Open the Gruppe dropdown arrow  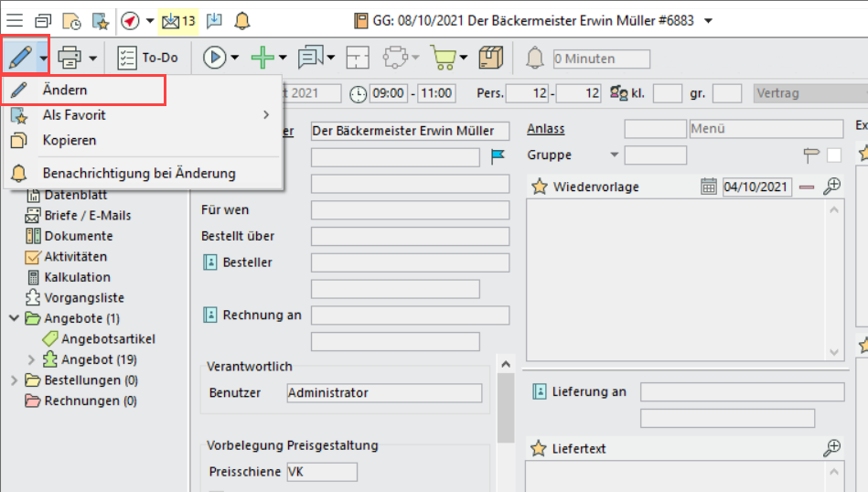click(x=614, y=155)
